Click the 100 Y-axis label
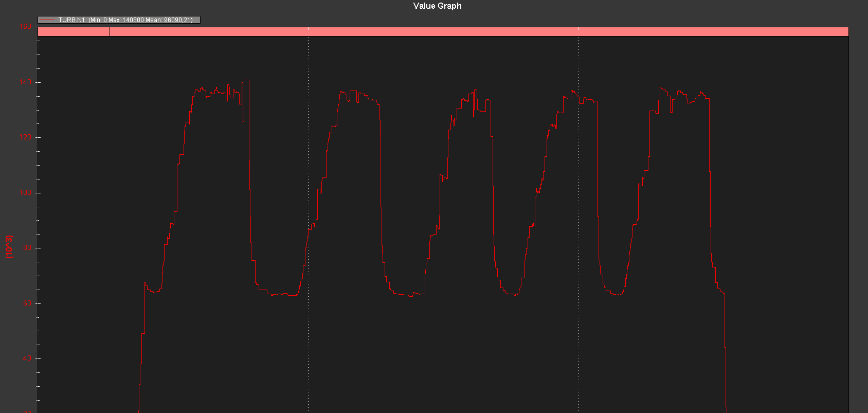The image size is (868, 413). click(x=26, y=193)
